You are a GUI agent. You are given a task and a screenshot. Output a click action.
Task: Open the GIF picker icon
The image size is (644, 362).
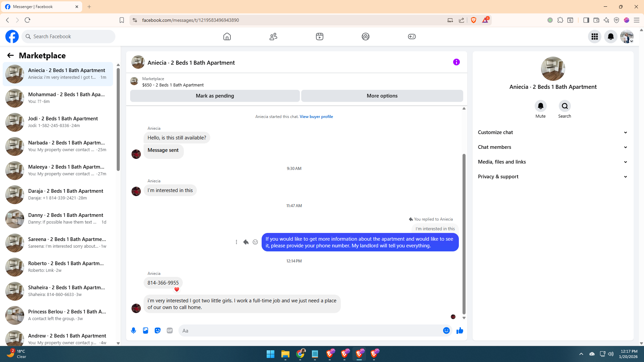[170, 330]
